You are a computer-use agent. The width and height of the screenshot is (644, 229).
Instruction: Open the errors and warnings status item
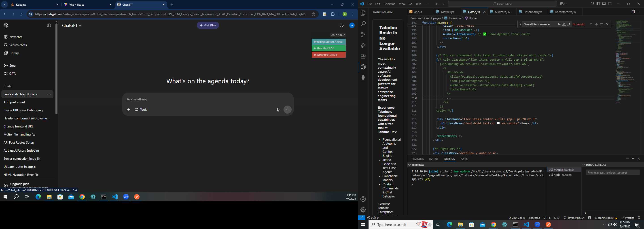pyautogui.click(x=373, y=218)
